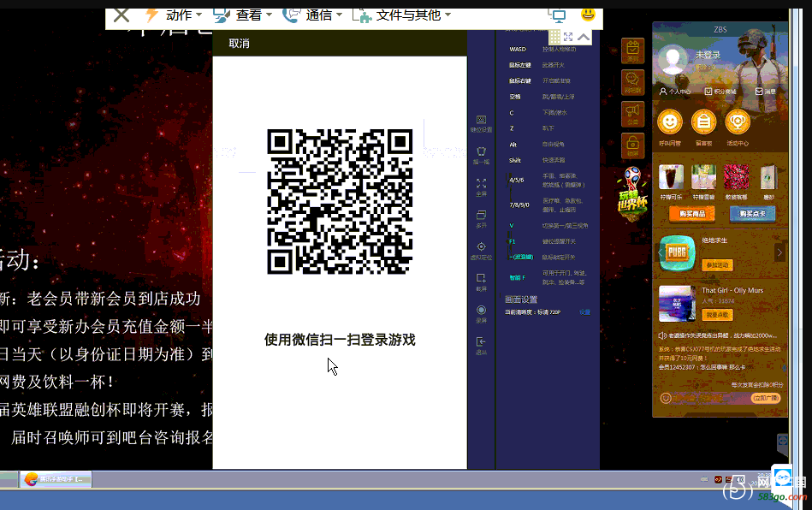Click the 智能 F key mapping row
The height and width of the screenshot is (510, 812).
click(547, 277)
